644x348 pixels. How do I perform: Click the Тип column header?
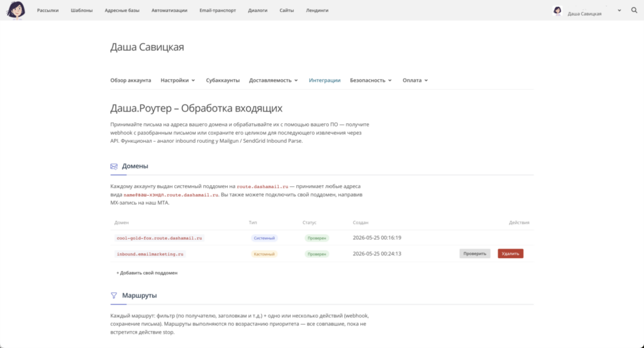(x=253, y=222)
